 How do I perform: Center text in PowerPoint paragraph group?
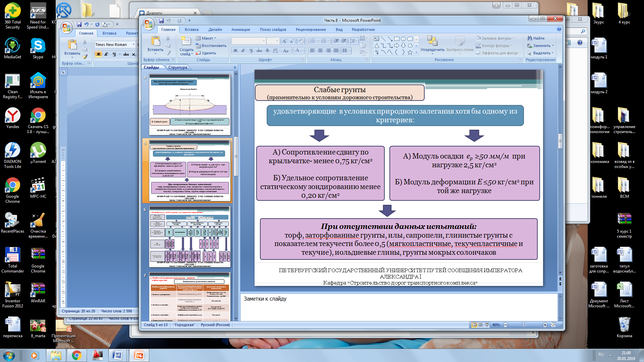pos(320,51)
